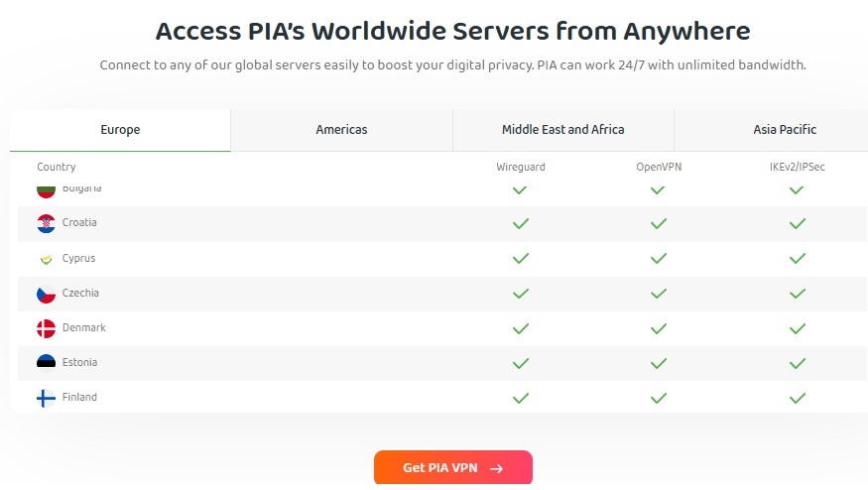Click Estonia's Wireguard checkmark
The image size is (868, 490).
click(x=521, y=364)
